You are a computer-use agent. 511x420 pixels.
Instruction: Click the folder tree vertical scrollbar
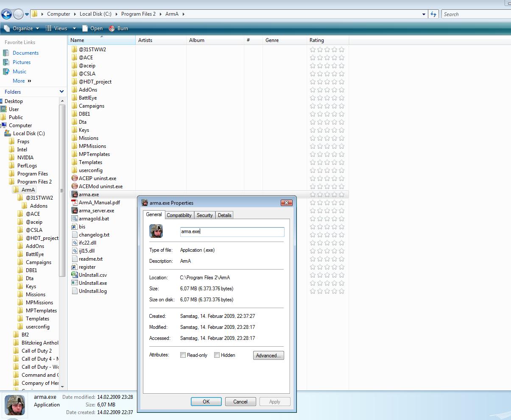[x=62, y=191]
